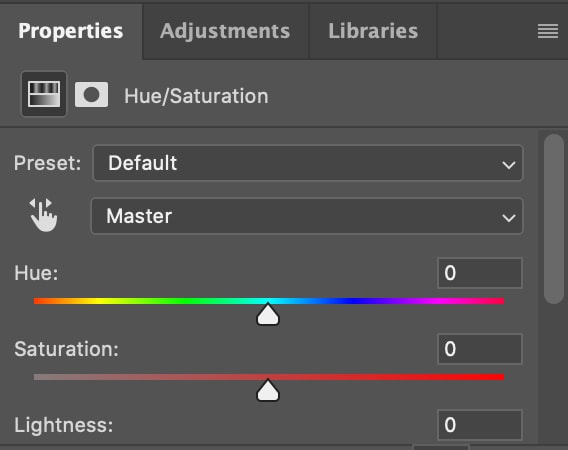Open the Preset dropdown showing Default

308,163
